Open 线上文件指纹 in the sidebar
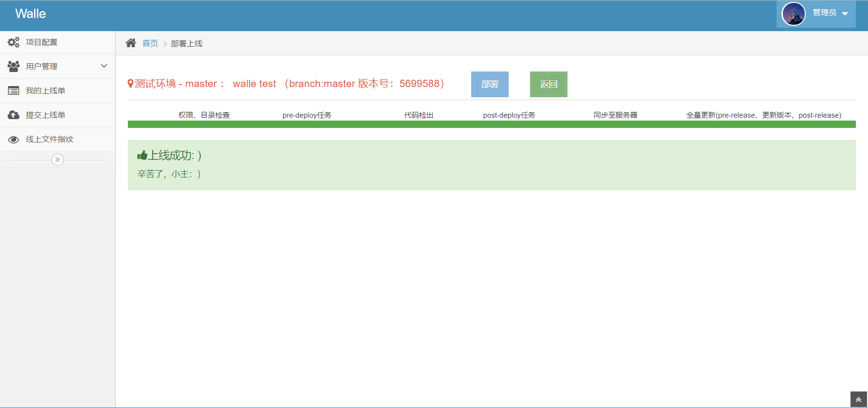Viewport: 868px width, 408px height. tap(57, 139)
